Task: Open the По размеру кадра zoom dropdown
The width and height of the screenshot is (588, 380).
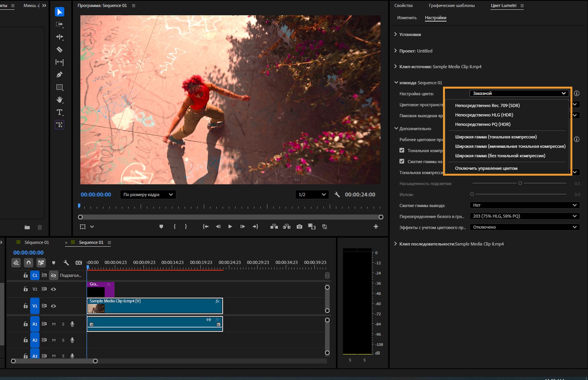Action: pyautogui.click(x=148, y=195)
